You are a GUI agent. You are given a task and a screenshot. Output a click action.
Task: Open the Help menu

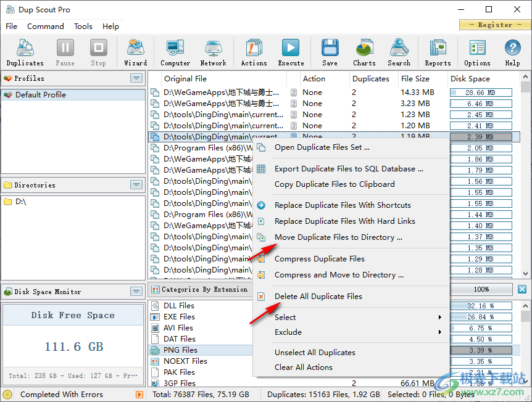point(110,27)
